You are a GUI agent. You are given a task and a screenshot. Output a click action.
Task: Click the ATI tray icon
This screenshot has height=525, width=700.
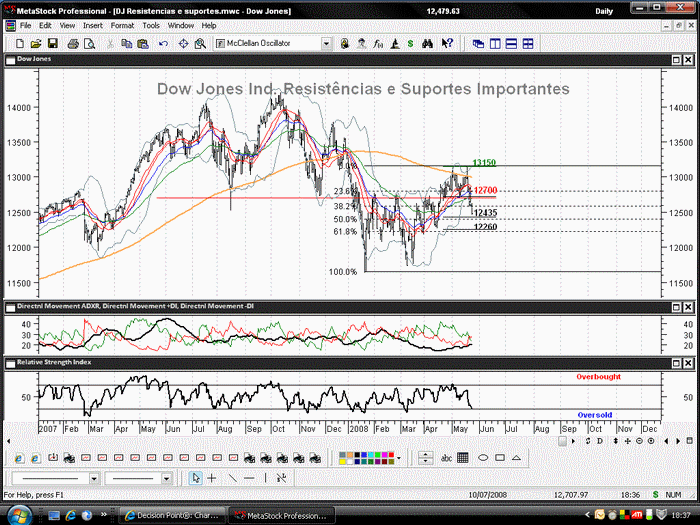coord(637,515)
